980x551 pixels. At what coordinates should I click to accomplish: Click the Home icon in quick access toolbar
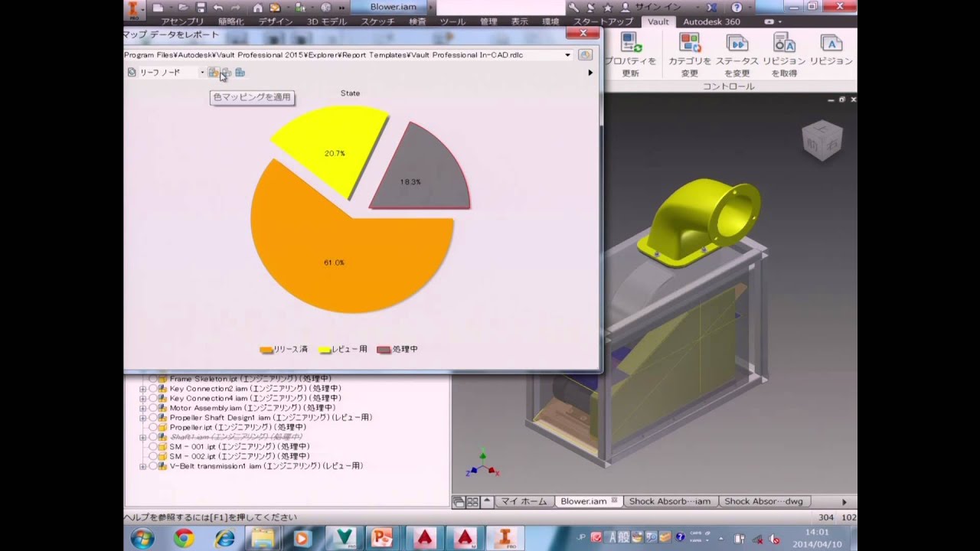click(x=258, y=7)
